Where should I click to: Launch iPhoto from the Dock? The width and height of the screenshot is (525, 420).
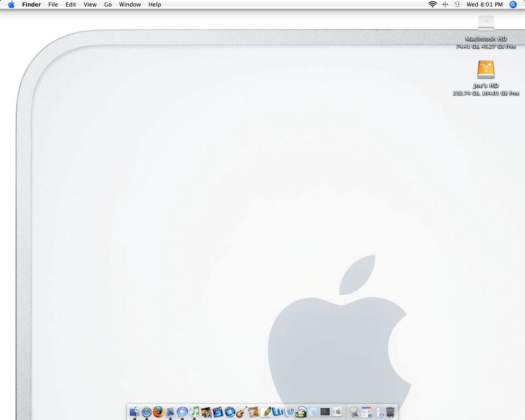pyautogui.click(x=206, y=412)
